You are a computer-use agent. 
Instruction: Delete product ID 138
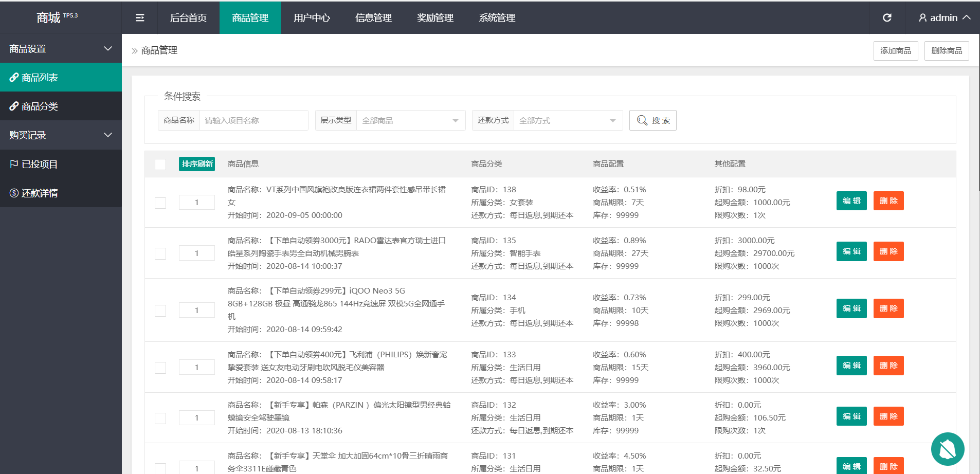[888, 201]
